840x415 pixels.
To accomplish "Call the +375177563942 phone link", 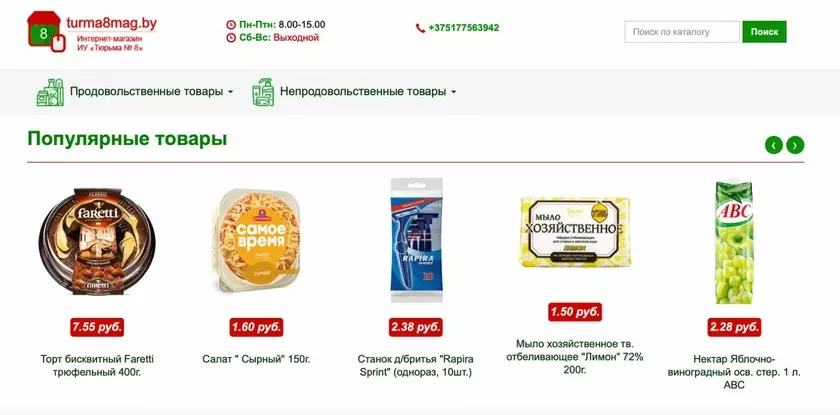I will (x=463, y=28).
